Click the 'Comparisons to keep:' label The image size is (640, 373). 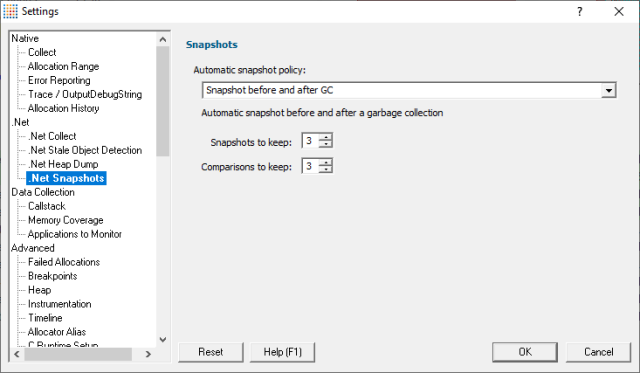(x=247, y=167)
